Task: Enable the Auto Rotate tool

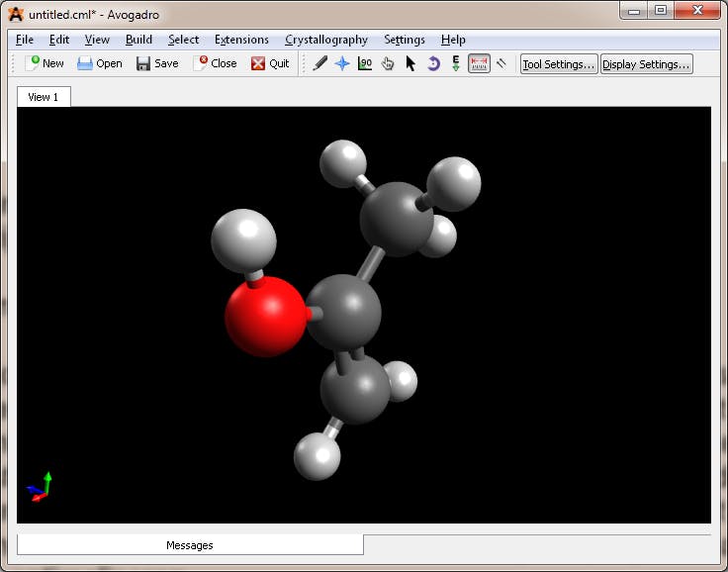Action: pyautogui.click(x=433, y=63)
